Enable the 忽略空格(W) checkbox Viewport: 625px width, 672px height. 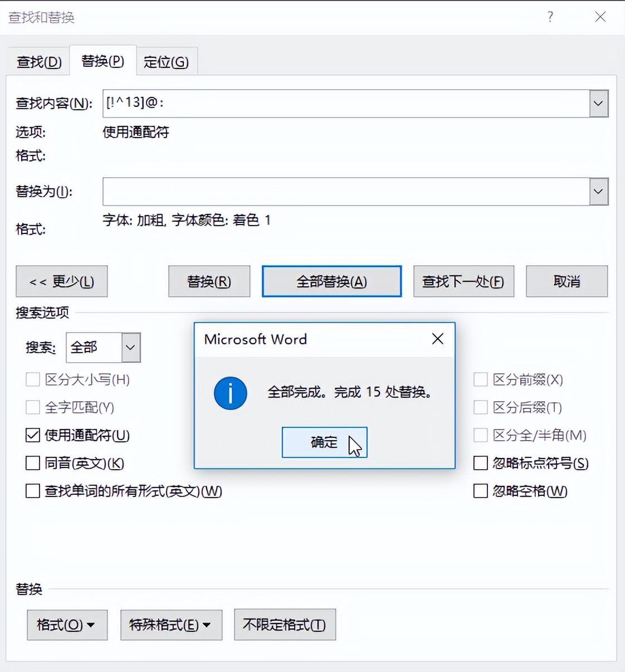[480, 491]
